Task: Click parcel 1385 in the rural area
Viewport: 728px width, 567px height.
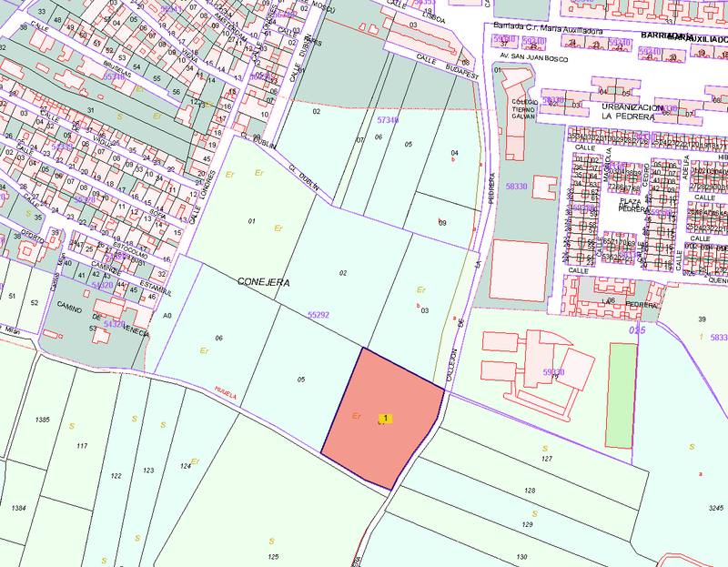Action: (x=42, y=420)
